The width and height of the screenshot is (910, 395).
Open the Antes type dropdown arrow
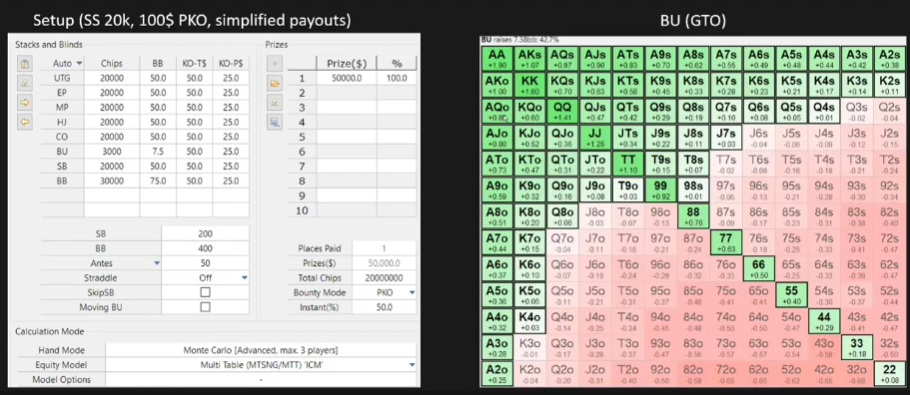(157, 263)
